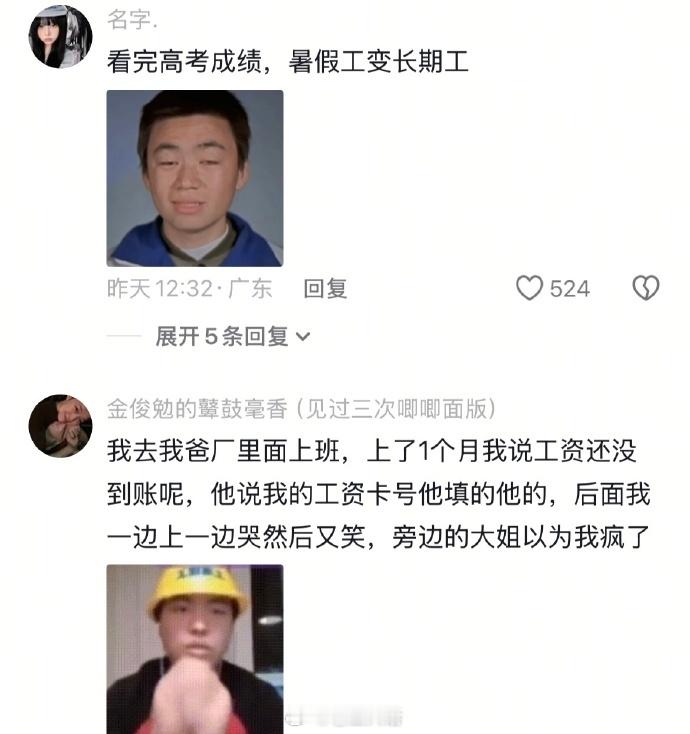The width and height of the screenshot is (690, 734).
Task: Open the profile via the username 名字.
Action: [x=132, y=20]
